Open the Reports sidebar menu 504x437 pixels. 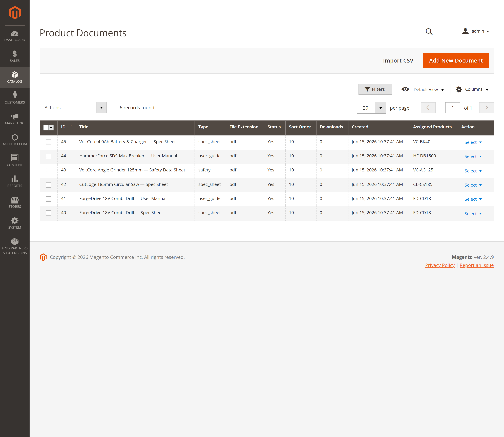point(15,181)
